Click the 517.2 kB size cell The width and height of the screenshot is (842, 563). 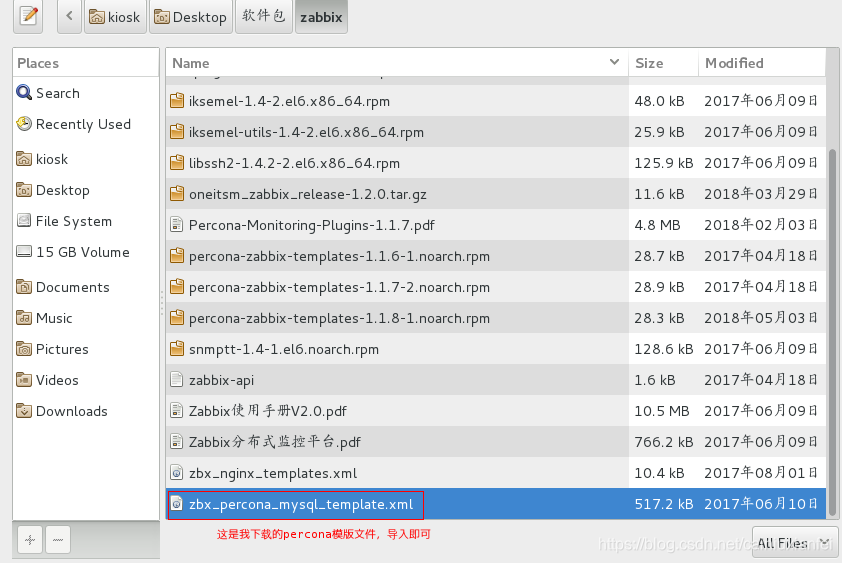coord(664,504)
